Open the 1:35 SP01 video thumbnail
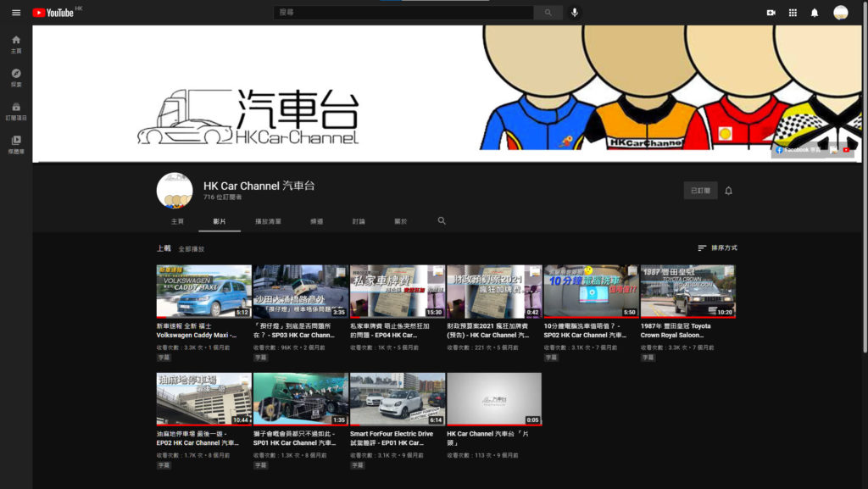Image resolution: width=868 pixels, height=489 pixels. click(x=301, y=399)
